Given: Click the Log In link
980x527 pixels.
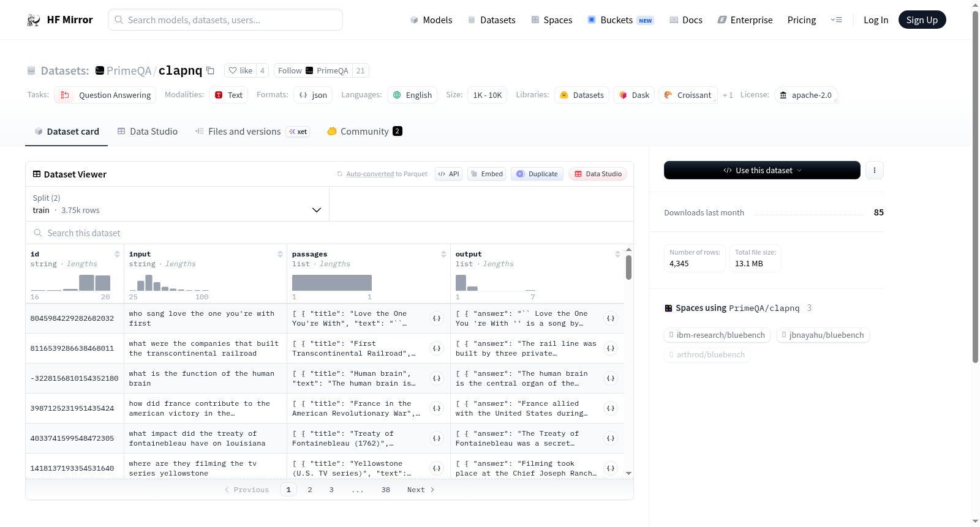Looking at the screenshot, I should [x=876, y=20].
